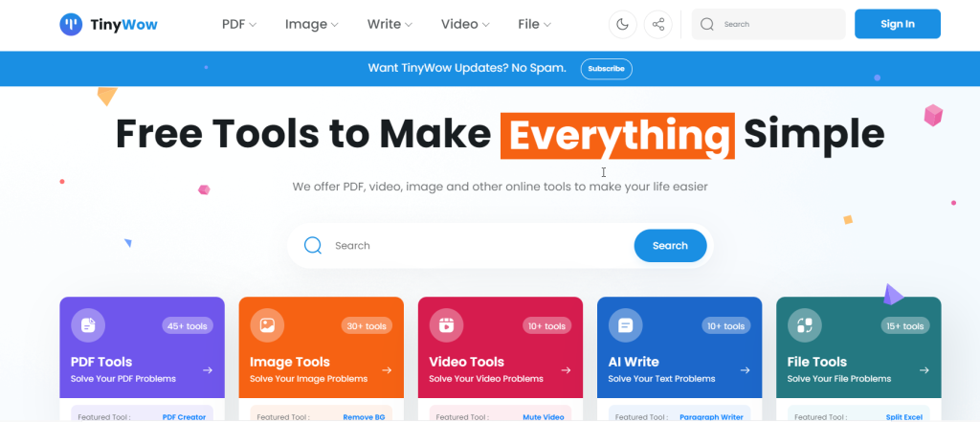Click the 45+ tools badge

click(x=188, y=325)
